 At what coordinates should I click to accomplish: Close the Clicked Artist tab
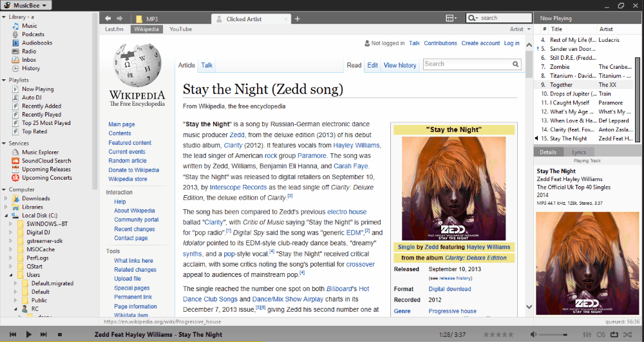[x=287, y=19]
